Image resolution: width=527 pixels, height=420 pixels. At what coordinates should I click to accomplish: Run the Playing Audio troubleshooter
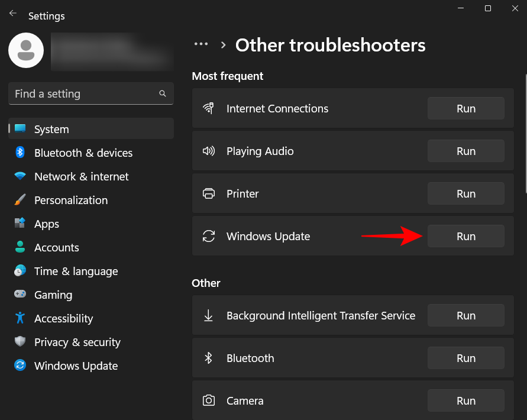pyautogui.click(x=465, y=151)
